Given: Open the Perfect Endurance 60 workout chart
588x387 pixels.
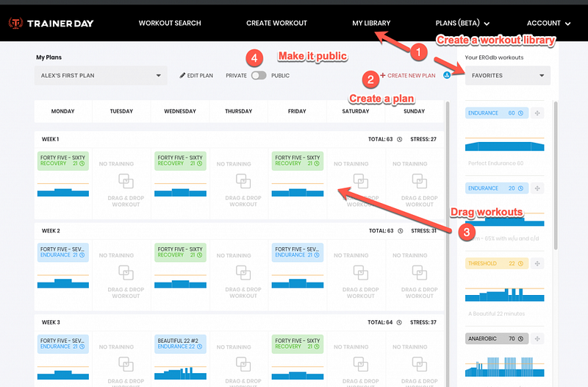Looking at the screenshot, I should point(504,144).
